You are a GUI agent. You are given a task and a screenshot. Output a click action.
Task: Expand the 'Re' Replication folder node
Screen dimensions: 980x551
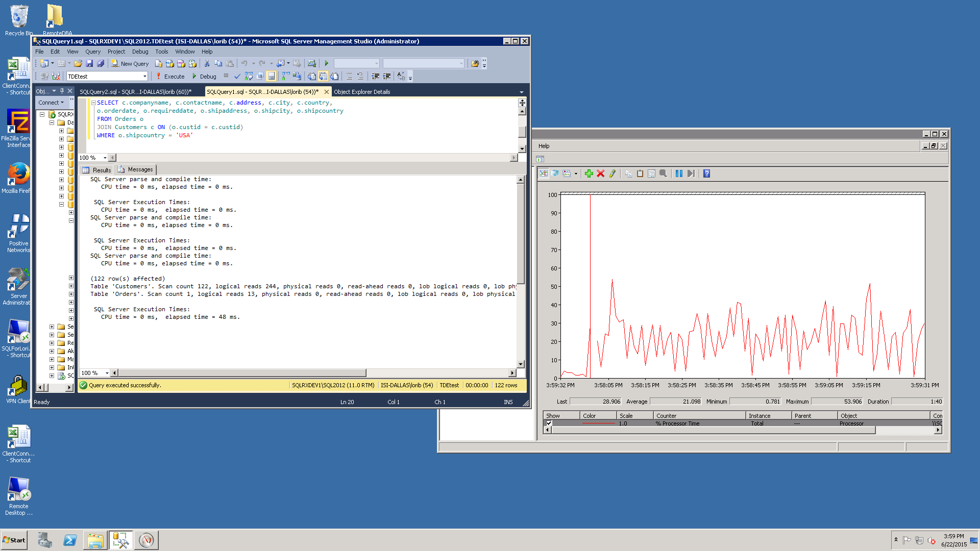click(x=52, y=343)
